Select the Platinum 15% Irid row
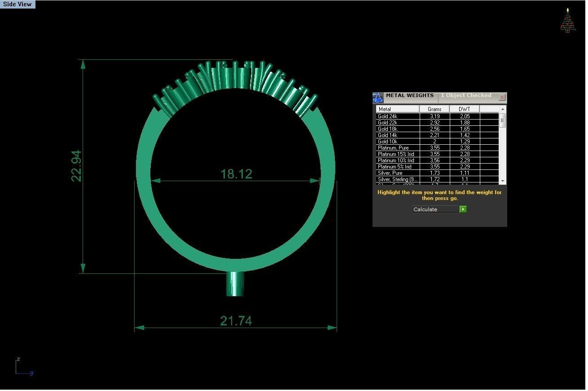This screenshot has height=391, width=588. [438, 154]
